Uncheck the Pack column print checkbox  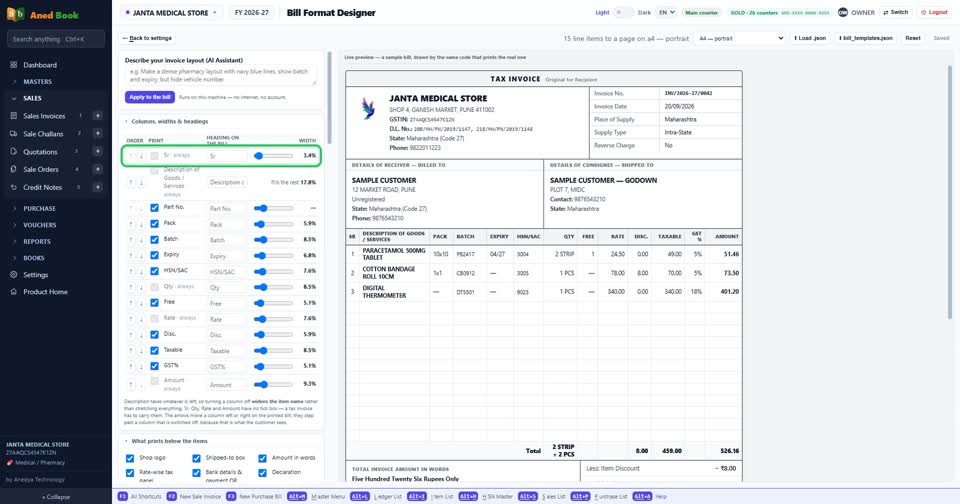[x=154, y=224]
